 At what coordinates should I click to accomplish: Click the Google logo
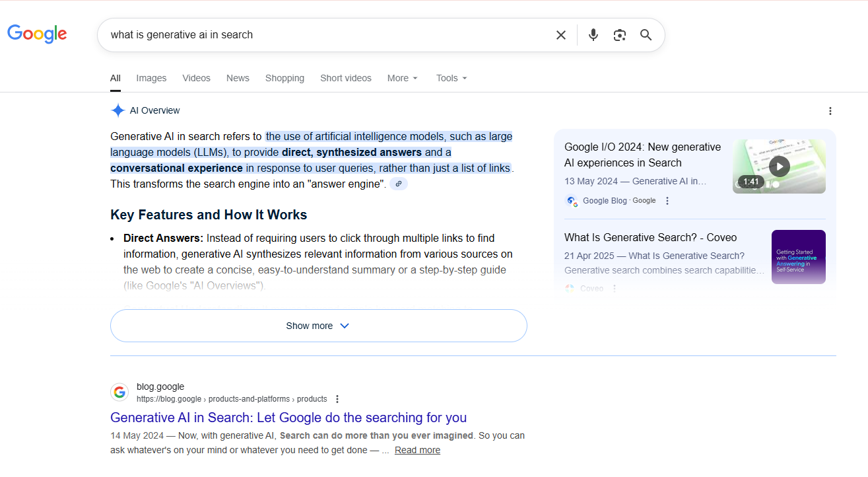click(x=37, y=34)
